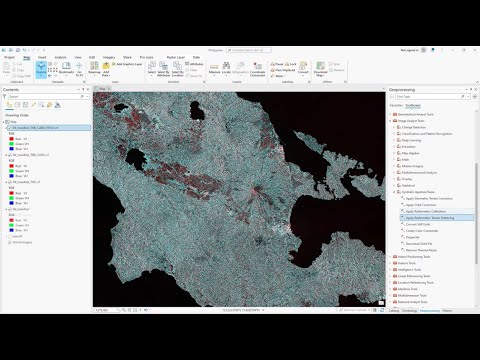Click the Find Tools search field

point(433,97)
